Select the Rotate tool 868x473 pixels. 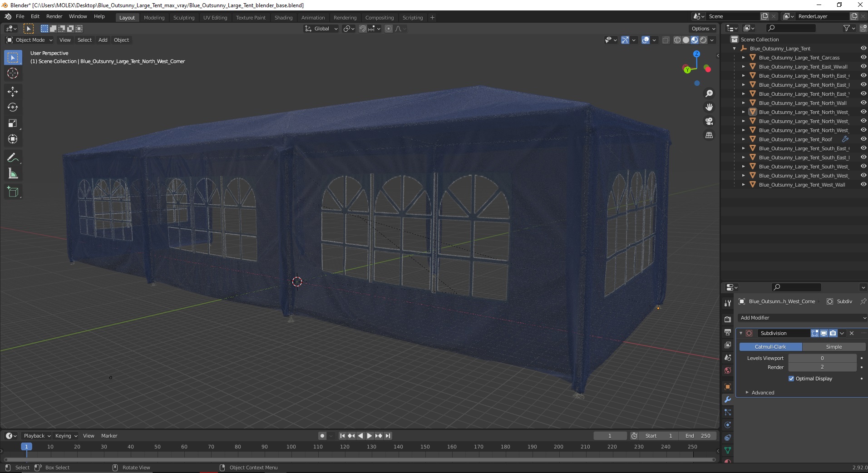pyautogui.click(x=13, y=107)
